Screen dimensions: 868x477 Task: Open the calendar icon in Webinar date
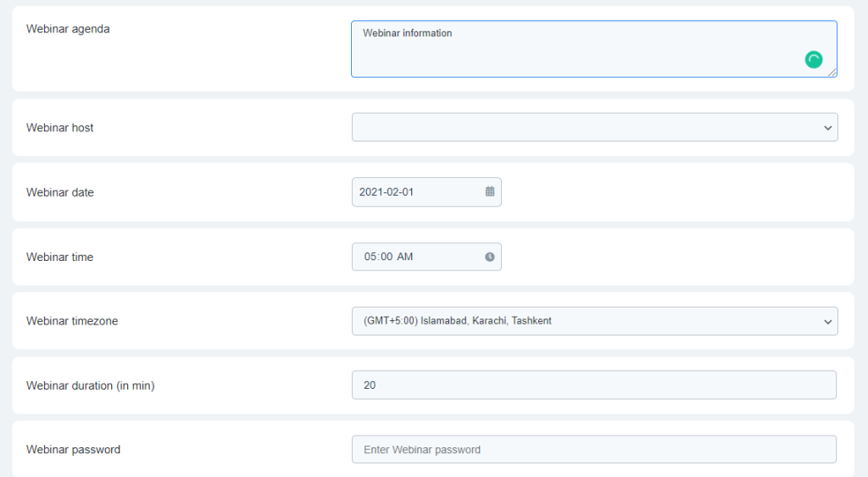tap(490, 191)
